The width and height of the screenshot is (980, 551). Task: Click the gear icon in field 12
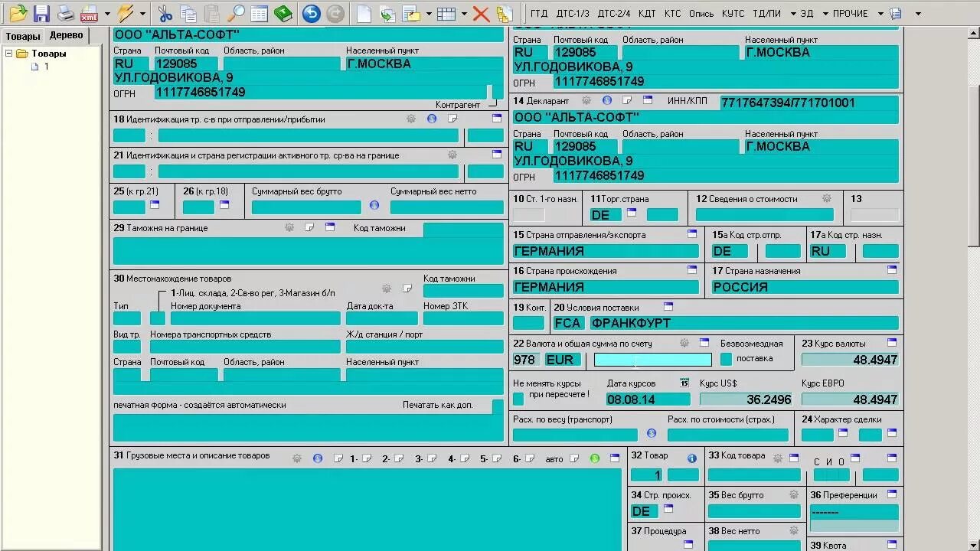point(827,198)
